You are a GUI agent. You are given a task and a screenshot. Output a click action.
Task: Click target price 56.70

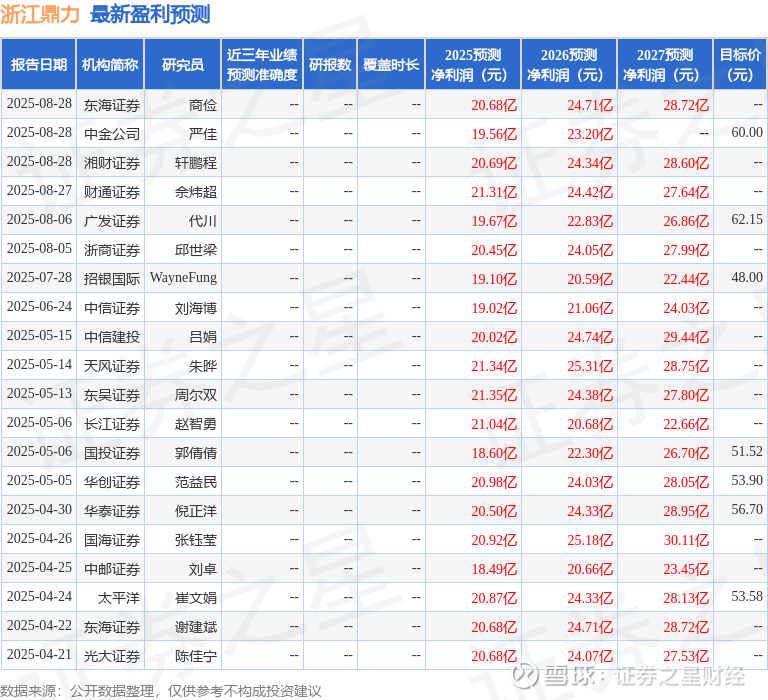pyautogui.click(x=747, y=509)
